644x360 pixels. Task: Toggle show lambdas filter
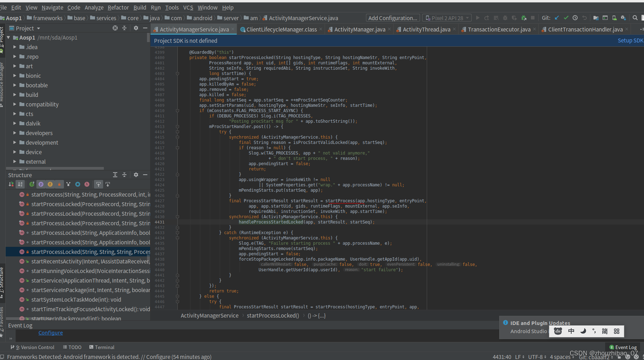tap(87, 184)
